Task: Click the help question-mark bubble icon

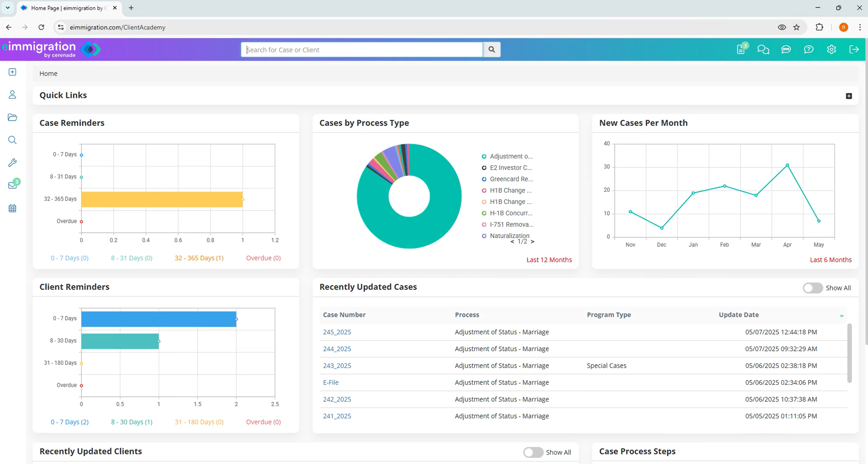Action: pos(809,49)
